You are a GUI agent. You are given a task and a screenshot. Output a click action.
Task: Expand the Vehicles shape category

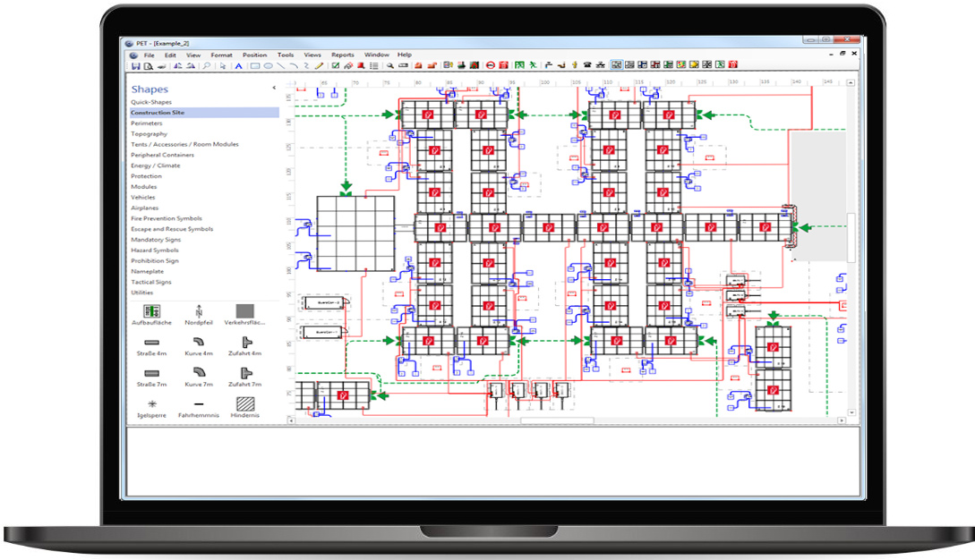pos(141,197)
